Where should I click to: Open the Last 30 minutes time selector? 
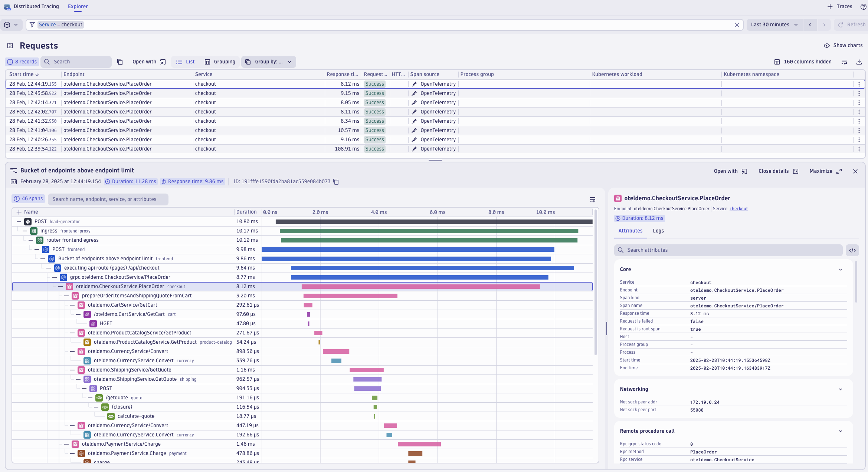coord(774,24)
